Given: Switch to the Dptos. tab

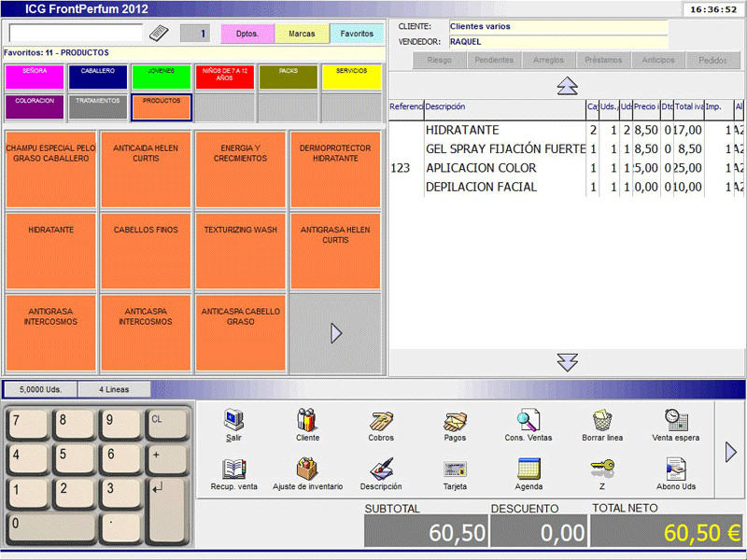Looking at the screenshot, I should click(x=247, y=34).
